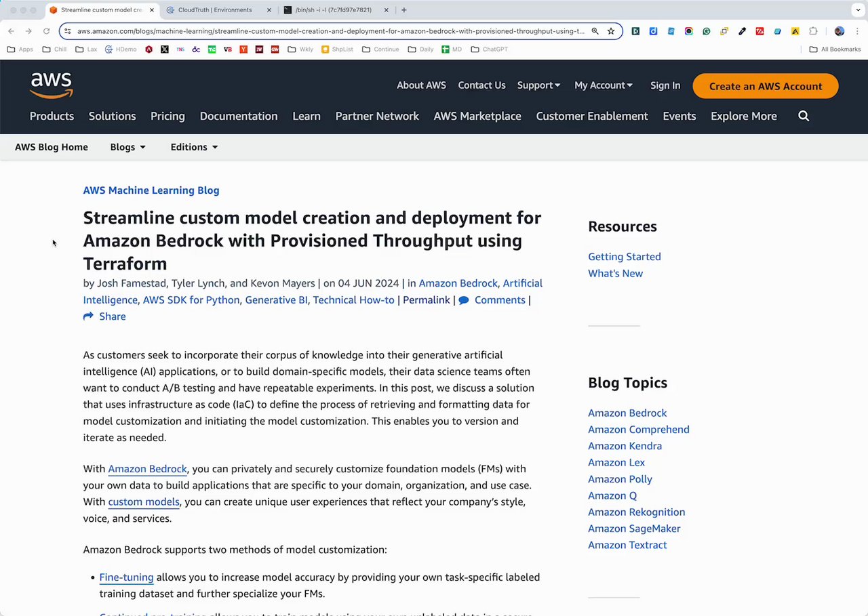Viewport: 868px width, 616px height.
Task: Open the TNS bookmark icon
Action: pyautogui.click(x=180, y=49)
